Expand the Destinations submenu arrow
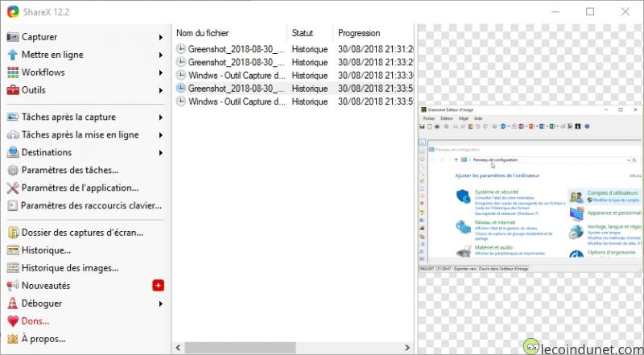Viewport: 644px width, 355px height. pyautogui.click(x=161, y=153)
